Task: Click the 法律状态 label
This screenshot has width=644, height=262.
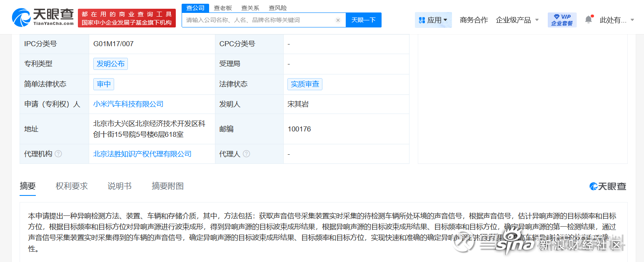Action: click(233, 84)
